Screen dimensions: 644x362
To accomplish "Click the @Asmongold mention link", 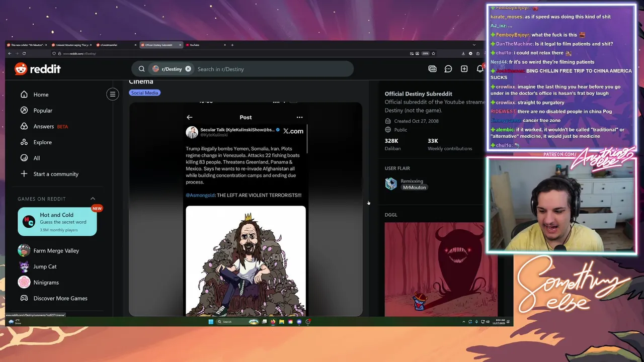I will [x=200, y=195].
